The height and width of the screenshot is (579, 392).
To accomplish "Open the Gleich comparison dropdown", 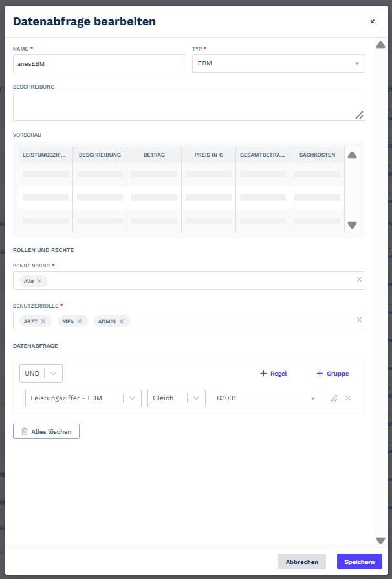I will (x=177, y=398).
